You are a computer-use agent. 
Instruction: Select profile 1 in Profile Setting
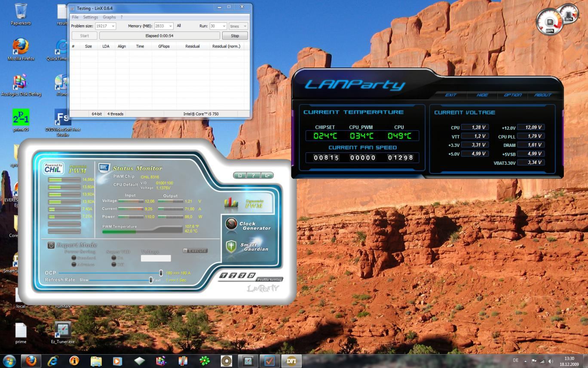(224, 275)
